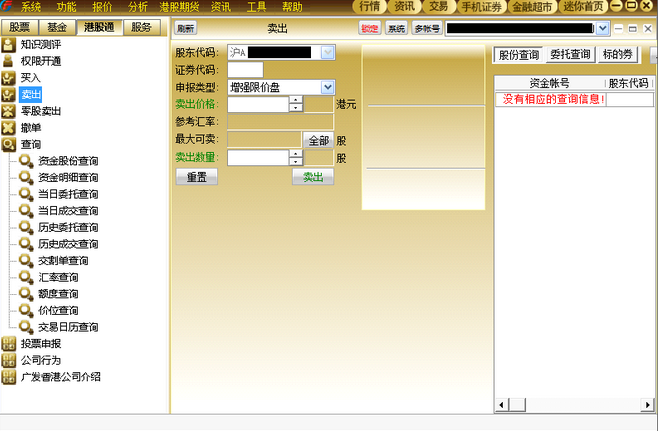Screen dimensions: 658x431
Task: Decrease 卖出价格 with down spinner
Action: coord(296,108)
